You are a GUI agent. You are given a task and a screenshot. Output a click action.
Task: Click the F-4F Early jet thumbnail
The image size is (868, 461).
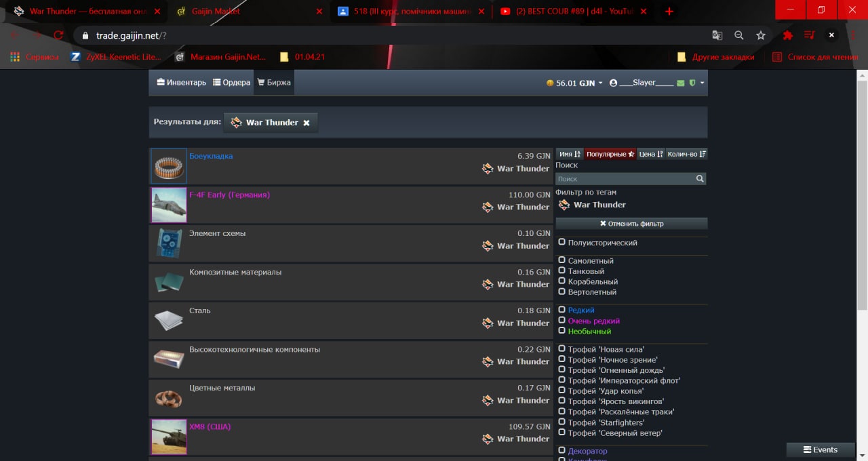tap(169, 205)
